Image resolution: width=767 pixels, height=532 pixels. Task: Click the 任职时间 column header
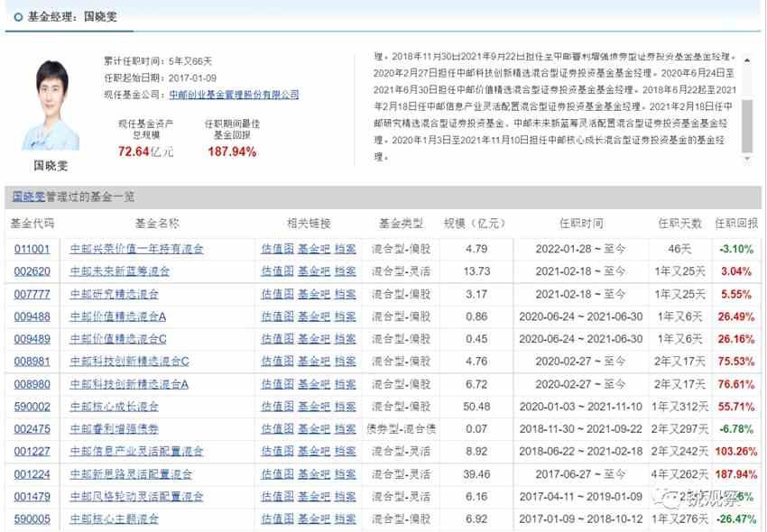tap(581, 224)
